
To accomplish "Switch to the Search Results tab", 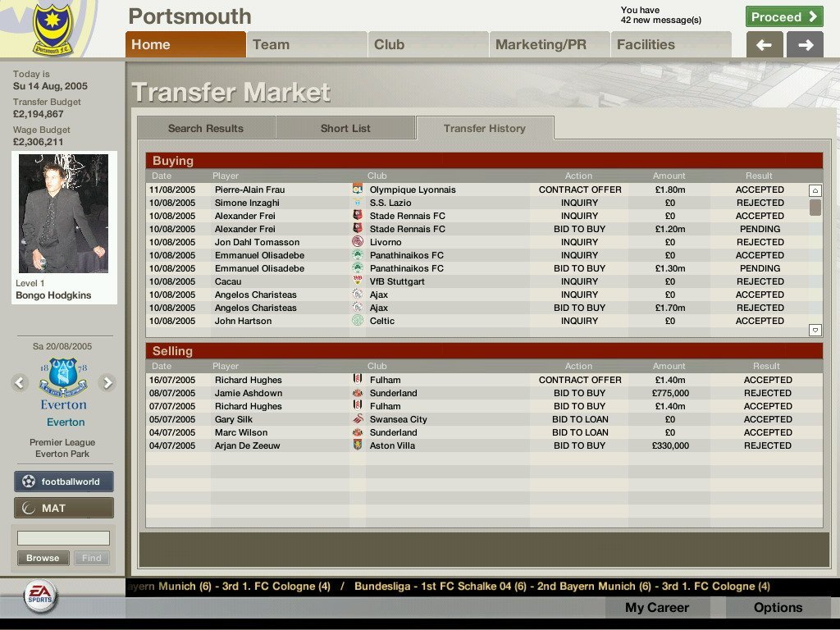I will [205, 128].
